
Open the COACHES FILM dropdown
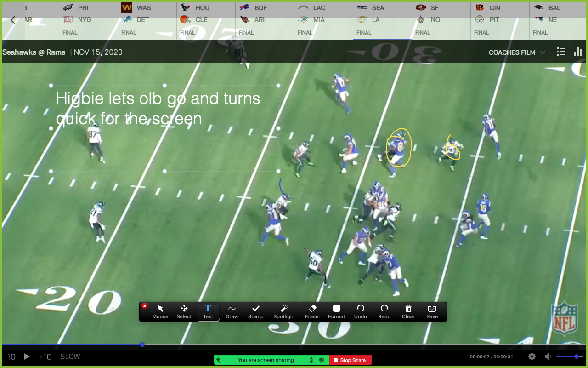click(x=516, y=52)
